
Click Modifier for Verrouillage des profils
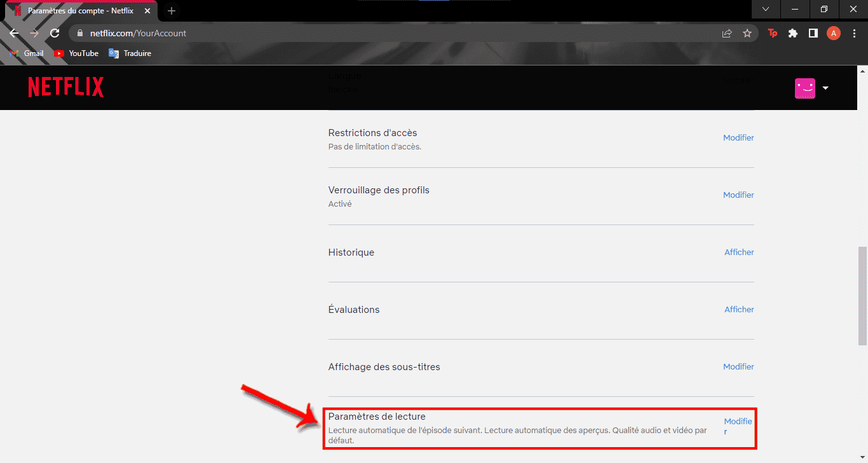tap(738, 195)
